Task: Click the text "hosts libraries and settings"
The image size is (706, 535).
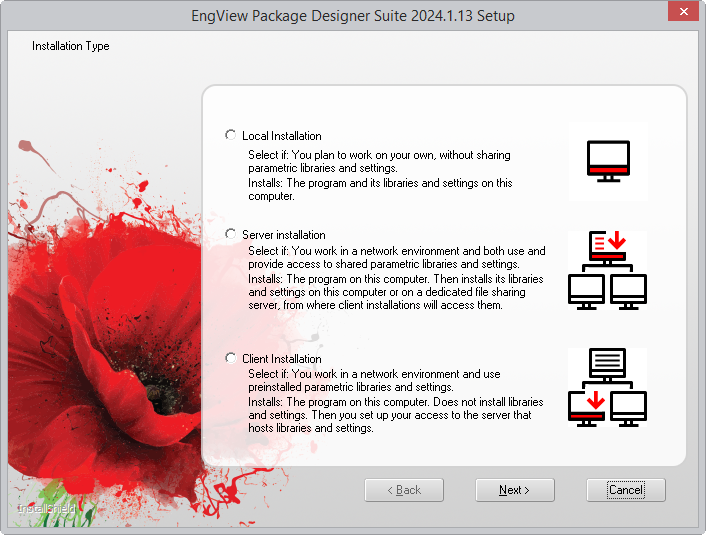Action: [x=311, y=428]
